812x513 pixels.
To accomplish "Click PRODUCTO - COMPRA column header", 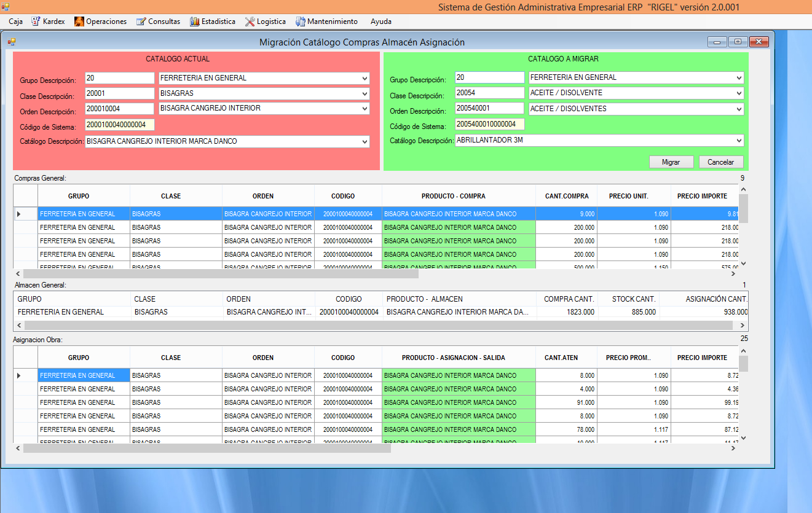I will coord(459,196).
